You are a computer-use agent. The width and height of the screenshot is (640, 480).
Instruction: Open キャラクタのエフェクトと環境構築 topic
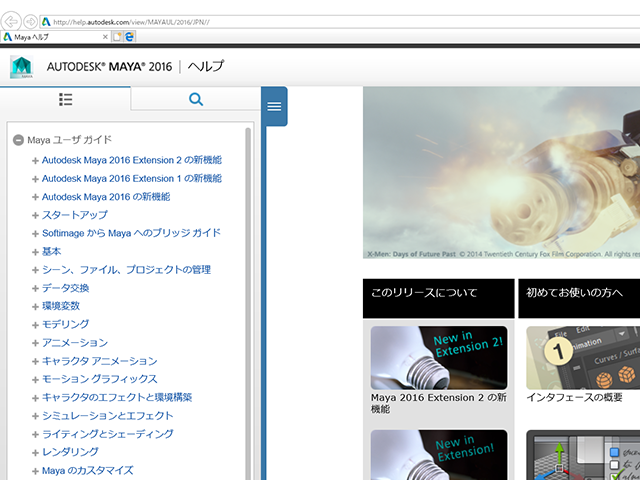pyautogui.click(x=117, y=398)
